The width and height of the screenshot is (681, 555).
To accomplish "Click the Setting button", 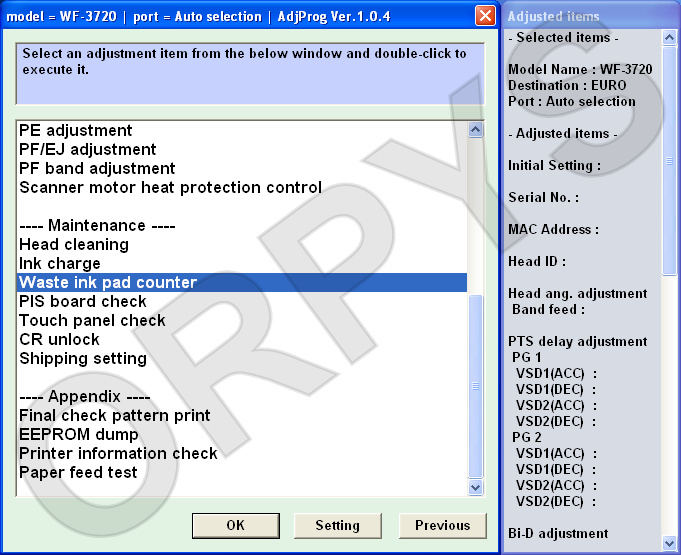I will pyautogui.click(x=337, y=525).
